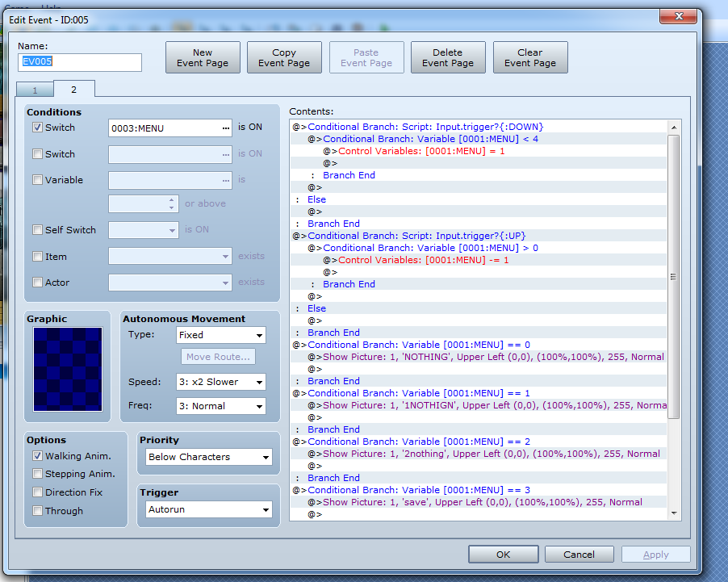
Task: Switch to event page tab 1
Action: [x=35, y=90]
